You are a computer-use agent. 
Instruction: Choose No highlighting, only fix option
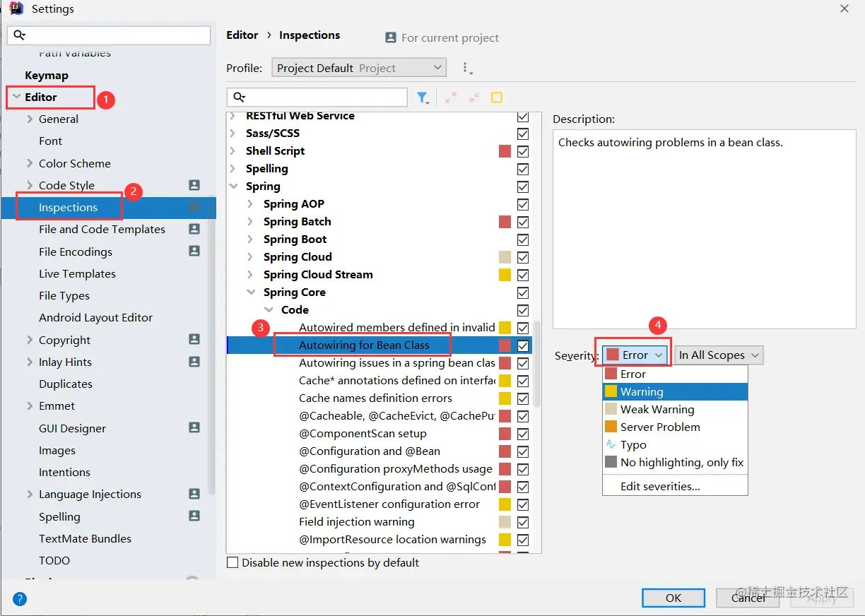(x=675, y=462)
